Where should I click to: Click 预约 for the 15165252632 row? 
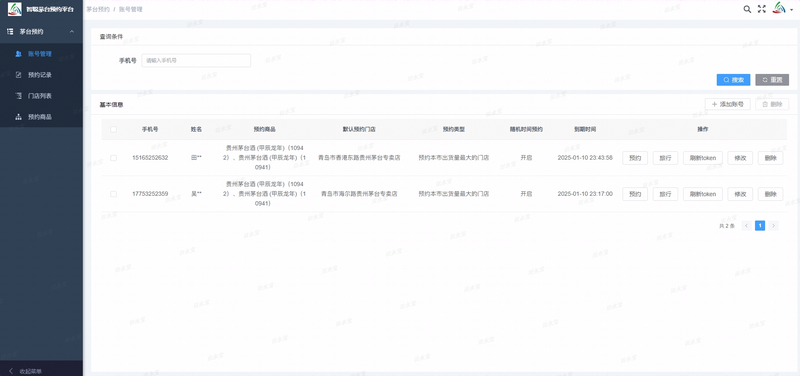(x=635, y=158)
